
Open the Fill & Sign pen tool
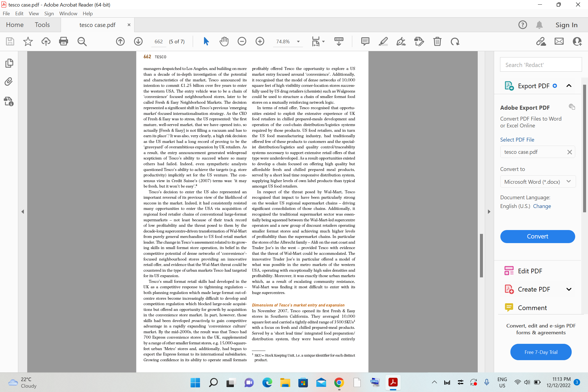pyautogui.click(x=401, y=41)
